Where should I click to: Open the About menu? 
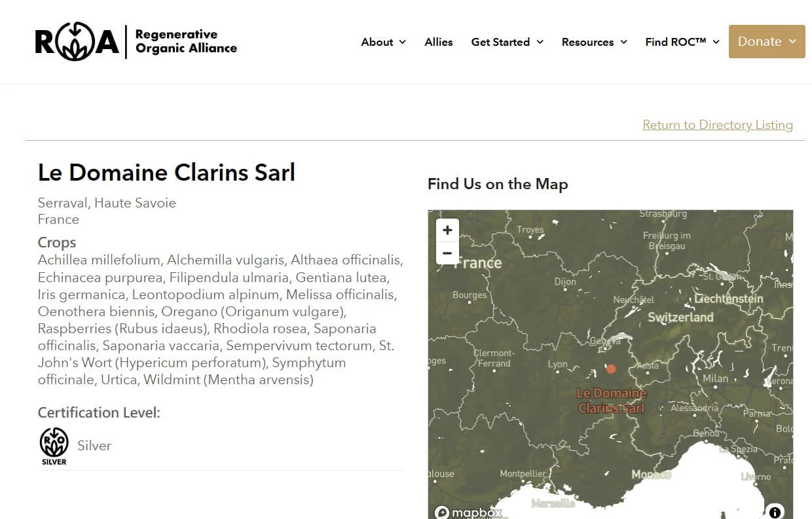point(383,42)
